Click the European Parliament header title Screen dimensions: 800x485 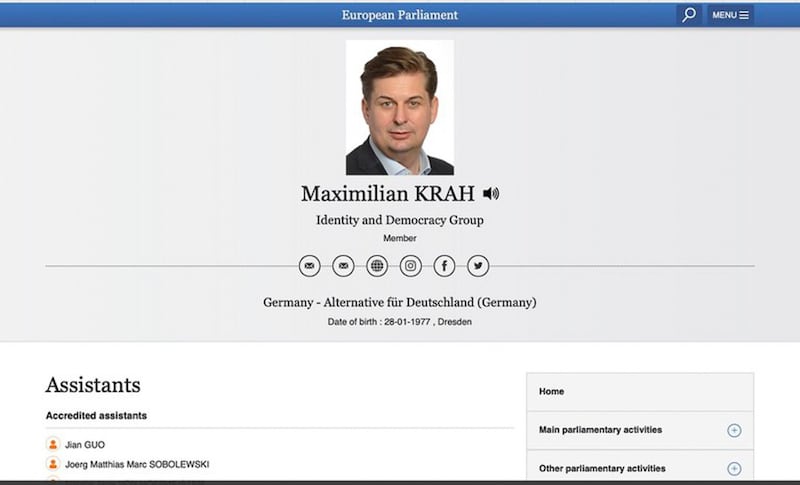400,15
